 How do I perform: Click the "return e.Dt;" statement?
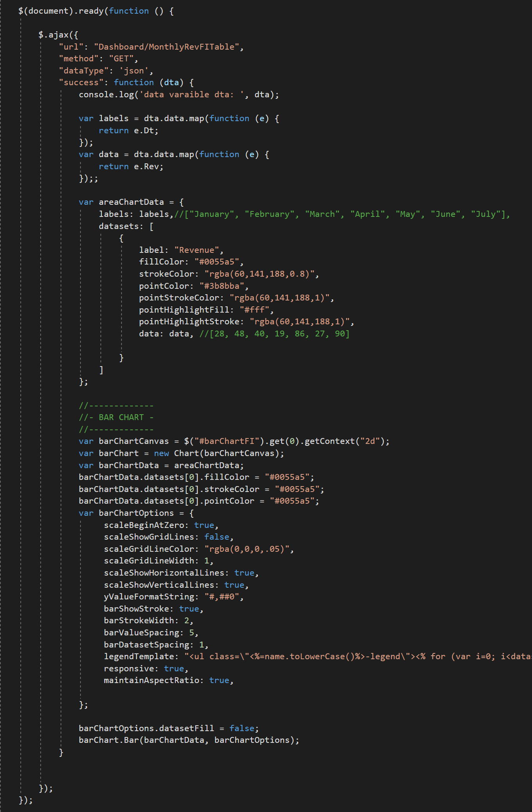129,131
